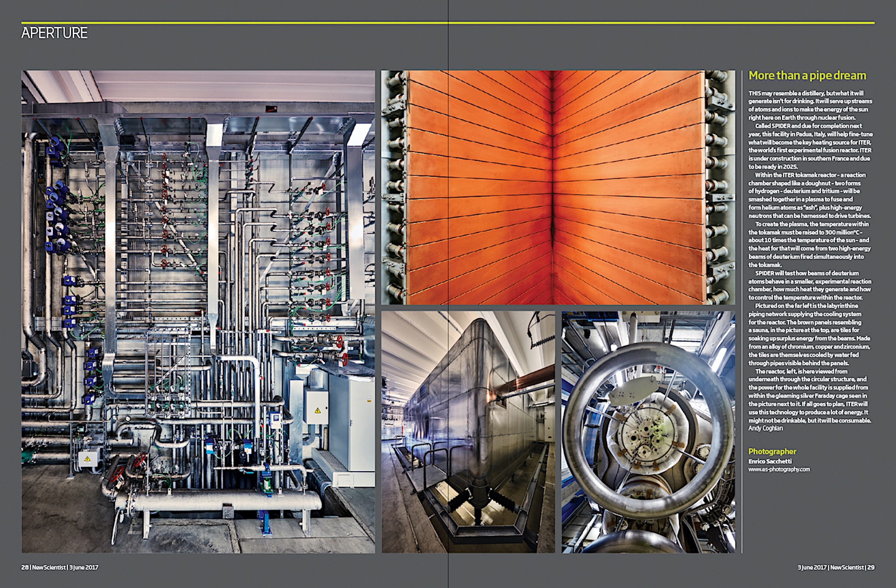
Task: Click paragraph starting "Called SPIDER and due"
Action: pyautogui.click(x=810, y=146)
